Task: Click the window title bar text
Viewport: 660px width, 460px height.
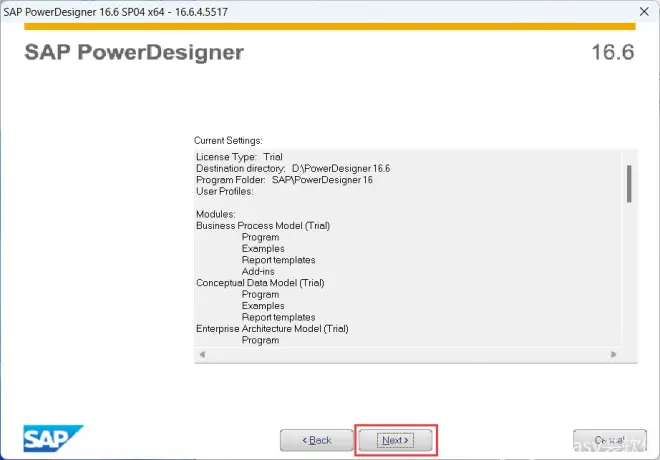Action: pos(116,12)
